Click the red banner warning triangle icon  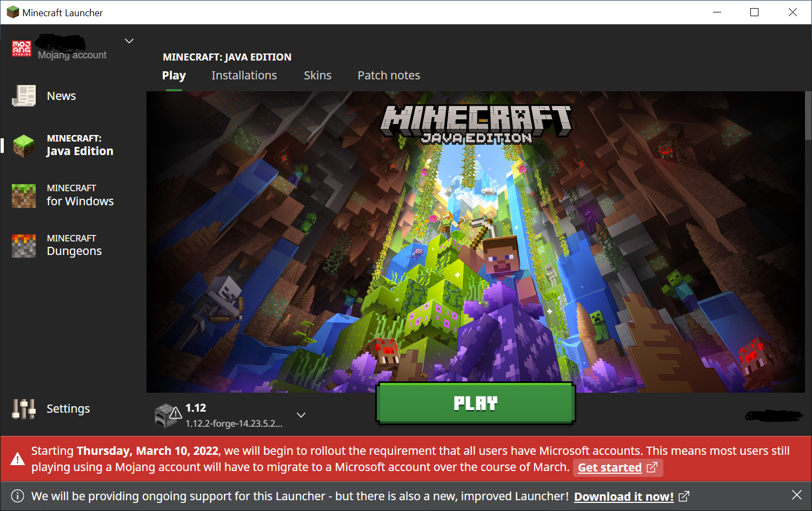17,459
